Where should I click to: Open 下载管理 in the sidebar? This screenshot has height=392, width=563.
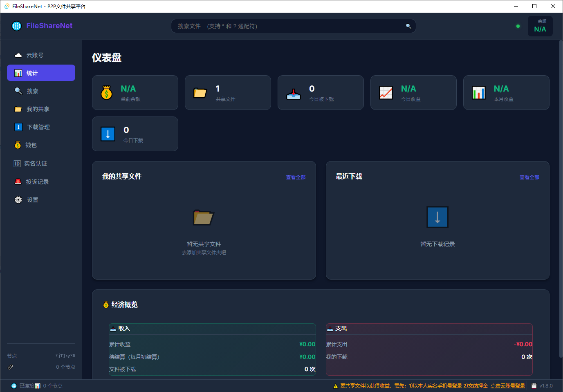pos(41,127)
